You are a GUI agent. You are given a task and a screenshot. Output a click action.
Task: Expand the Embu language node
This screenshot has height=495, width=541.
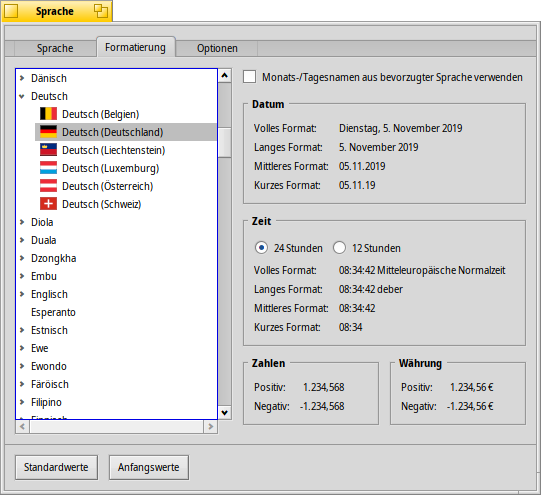click(22, 276)
